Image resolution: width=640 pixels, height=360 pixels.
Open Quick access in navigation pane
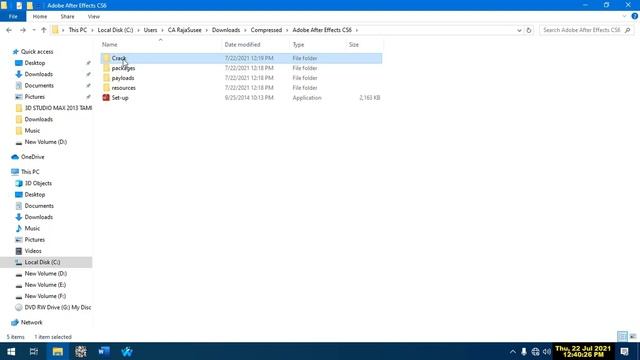point(37,52)
